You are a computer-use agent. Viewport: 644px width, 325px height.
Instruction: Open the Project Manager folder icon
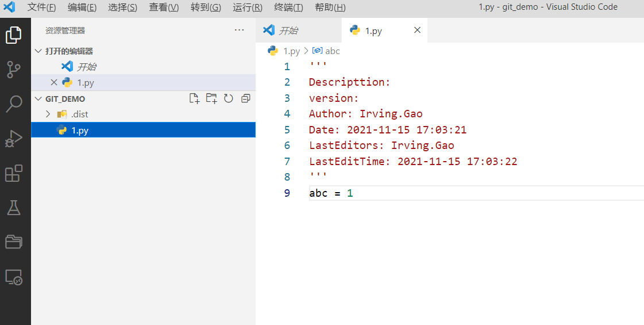pyautogui.click(x=14, y=242)
